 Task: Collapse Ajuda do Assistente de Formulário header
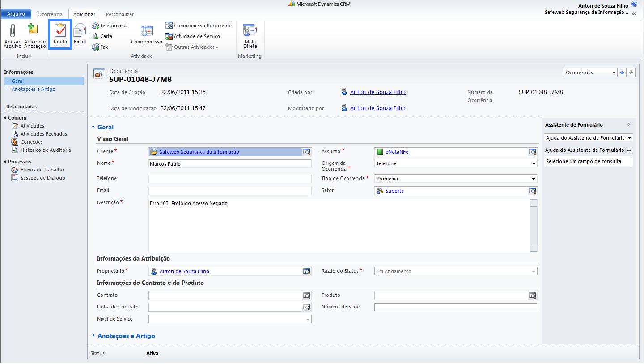pyautogui.click(x=629, y=150)
